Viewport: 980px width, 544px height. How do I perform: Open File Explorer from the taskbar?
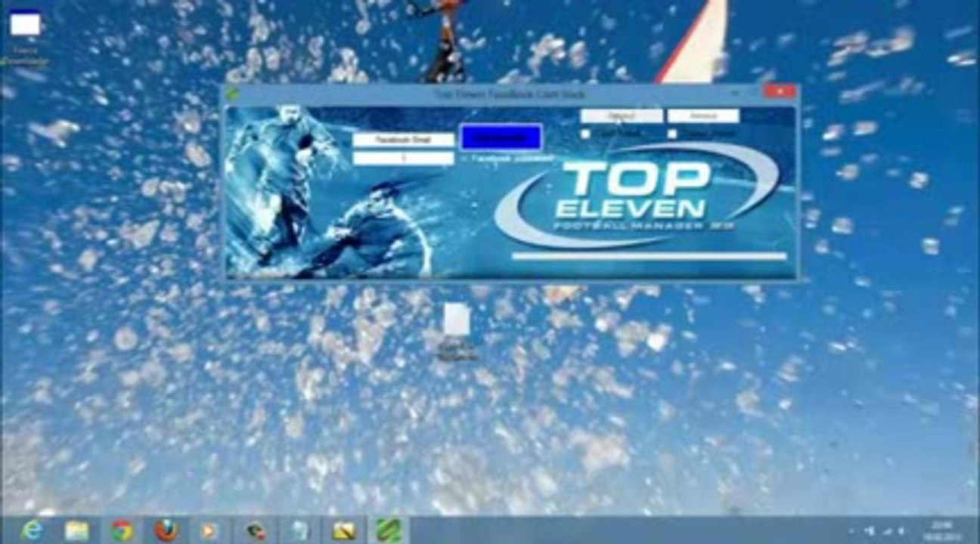[x=76, y=530]
